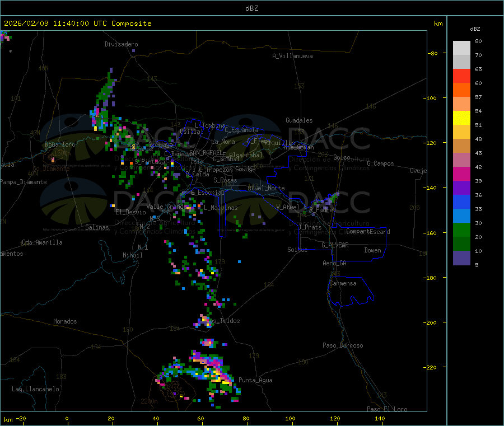
Task: Click the Divisadero map label
Action: pyautogui.click(x=121, y=44)
